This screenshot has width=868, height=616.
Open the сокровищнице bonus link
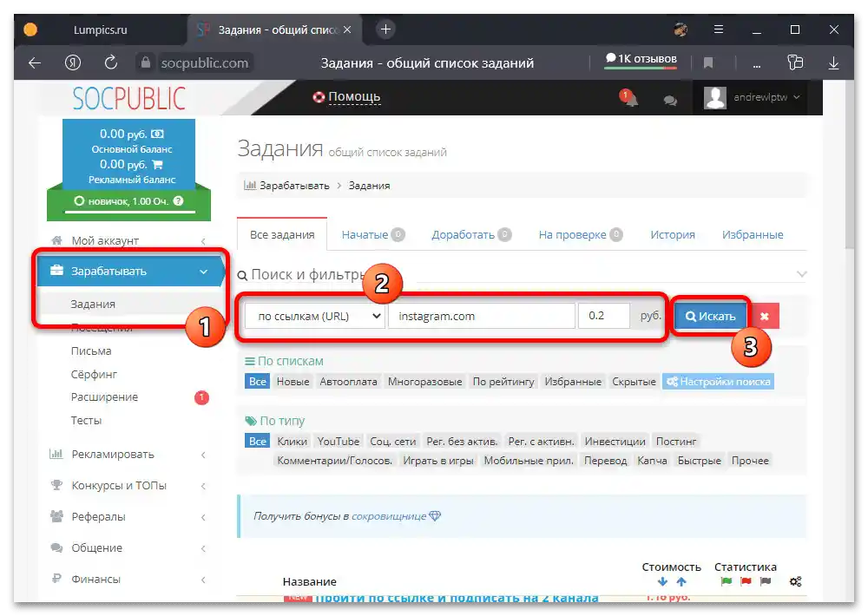pyautogui.click(x=389, y=516)
